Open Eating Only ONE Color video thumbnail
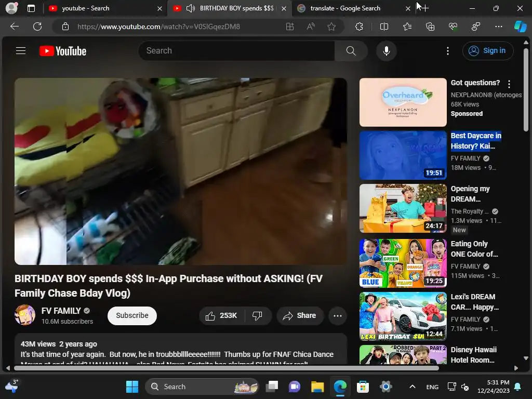Image resolution: width=532 pixels, height=399 pixels. [403, 263]
